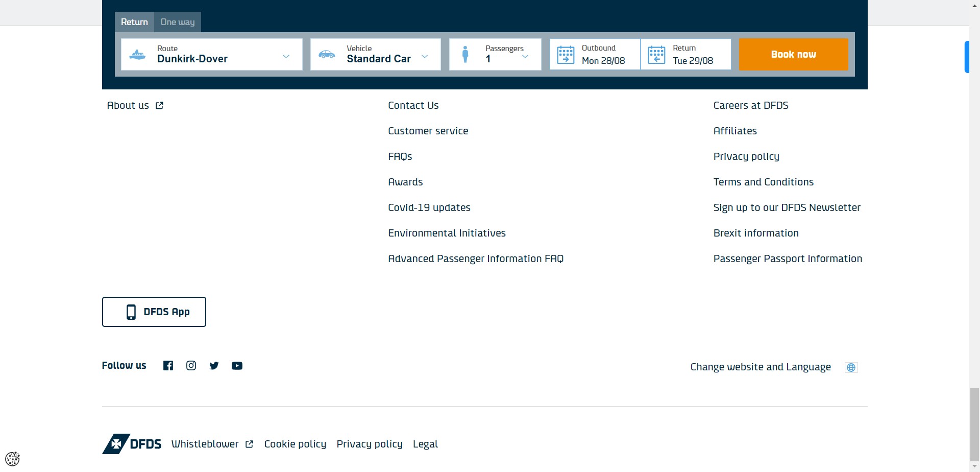Screen dimensions: 980x472
Task: Click the DFDS logo in footer
Action: pos(132,444)
